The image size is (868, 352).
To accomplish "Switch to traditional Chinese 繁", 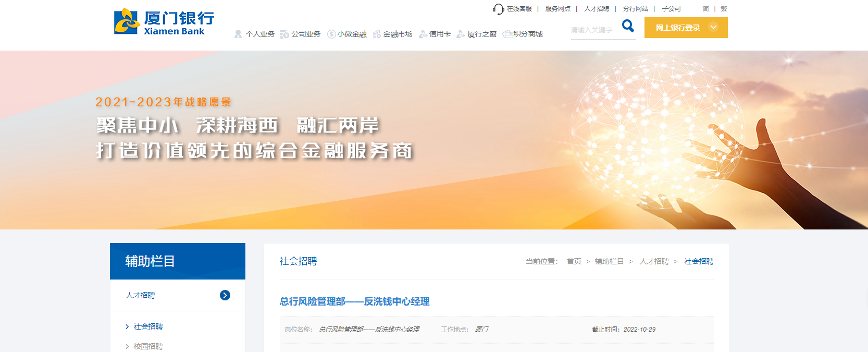I will 724,9.
